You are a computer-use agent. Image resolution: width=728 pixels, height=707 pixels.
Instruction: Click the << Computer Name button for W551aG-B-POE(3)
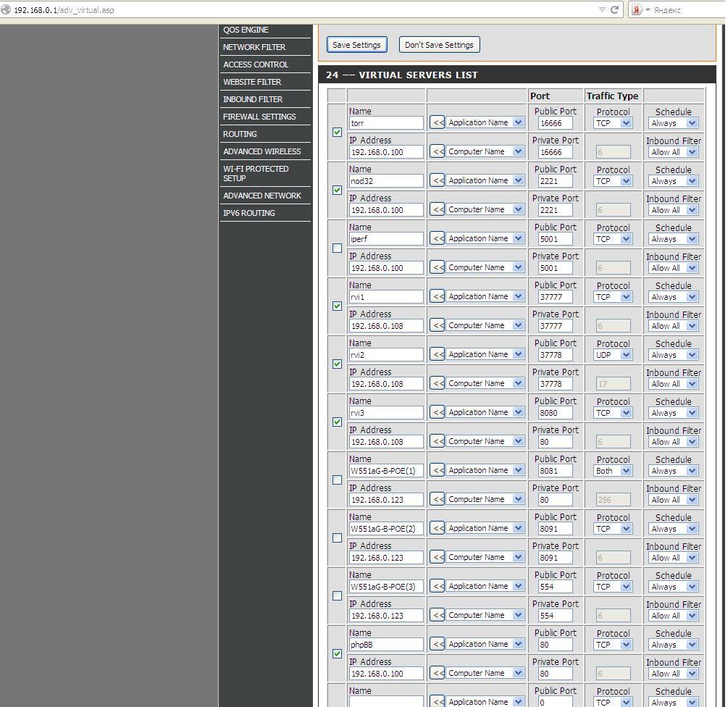coord(438,615)
